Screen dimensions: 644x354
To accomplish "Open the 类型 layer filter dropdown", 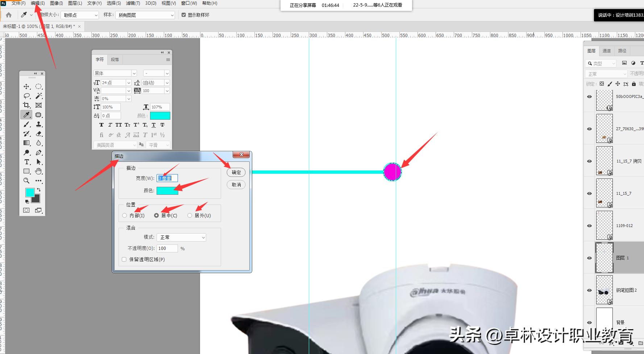I will [x=601, y=63].
